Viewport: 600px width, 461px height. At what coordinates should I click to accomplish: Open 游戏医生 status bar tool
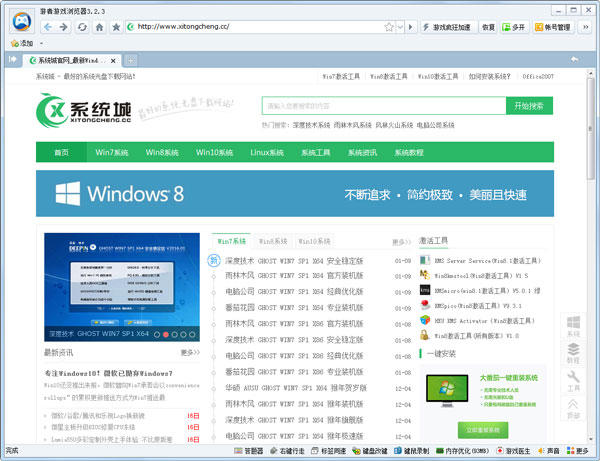pyautogui.click(x=513, y=451)
